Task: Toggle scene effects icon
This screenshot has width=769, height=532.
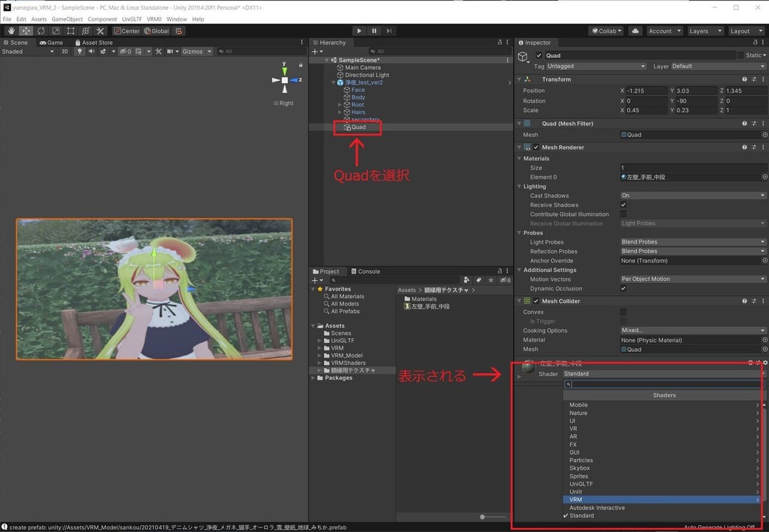Action: pyautogui.click(x=103, y=51)
